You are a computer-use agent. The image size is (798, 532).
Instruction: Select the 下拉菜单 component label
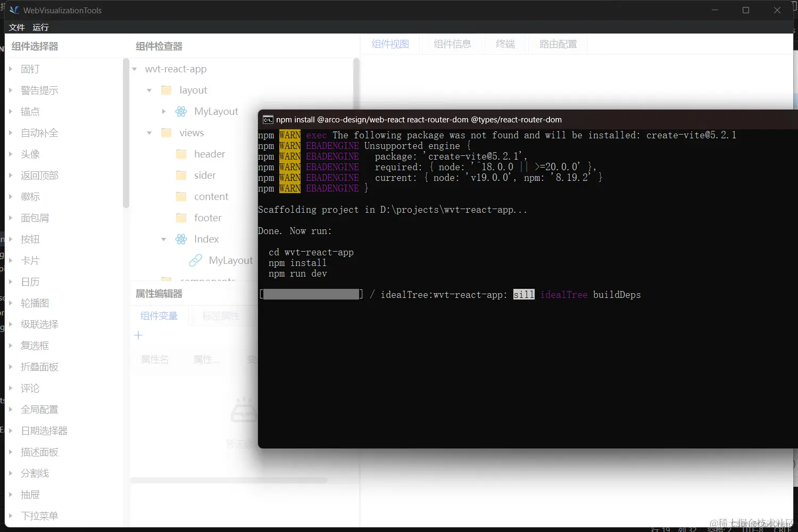pos(40,516)
